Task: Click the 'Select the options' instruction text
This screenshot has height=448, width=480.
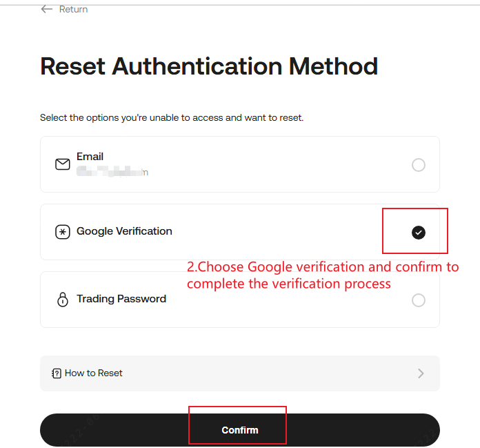Action: coord(172,118)
